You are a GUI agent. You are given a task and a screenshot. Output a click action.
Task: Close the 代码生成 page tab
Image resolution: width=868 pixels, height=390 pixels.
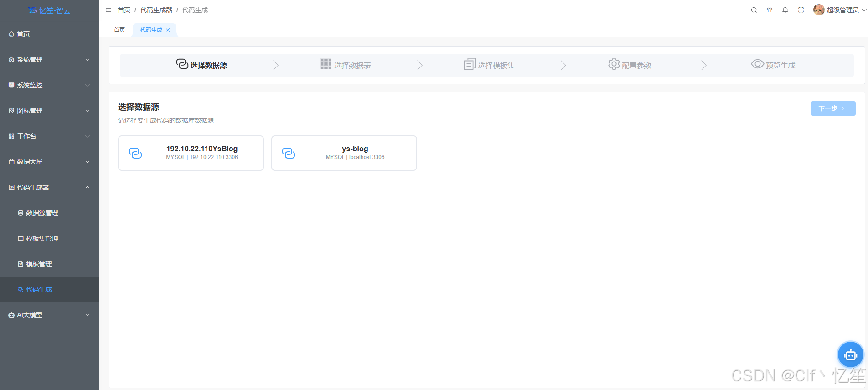tap(168, 30)
